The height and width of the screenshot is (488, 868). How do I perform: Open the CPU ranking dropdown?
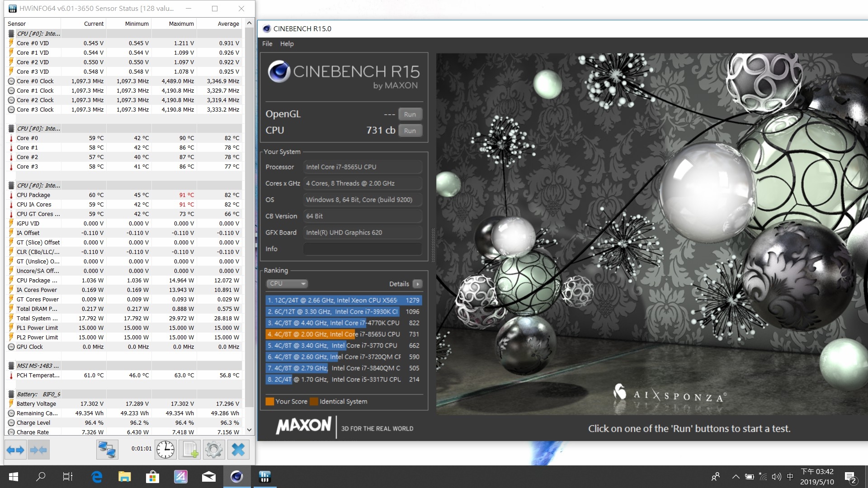(287, 284)
